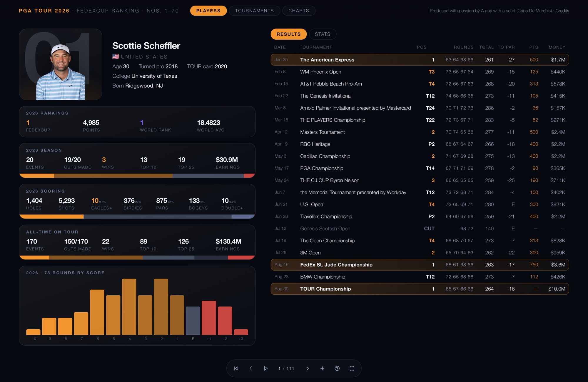Jump to first slide icon

click(x=236, y=368)
